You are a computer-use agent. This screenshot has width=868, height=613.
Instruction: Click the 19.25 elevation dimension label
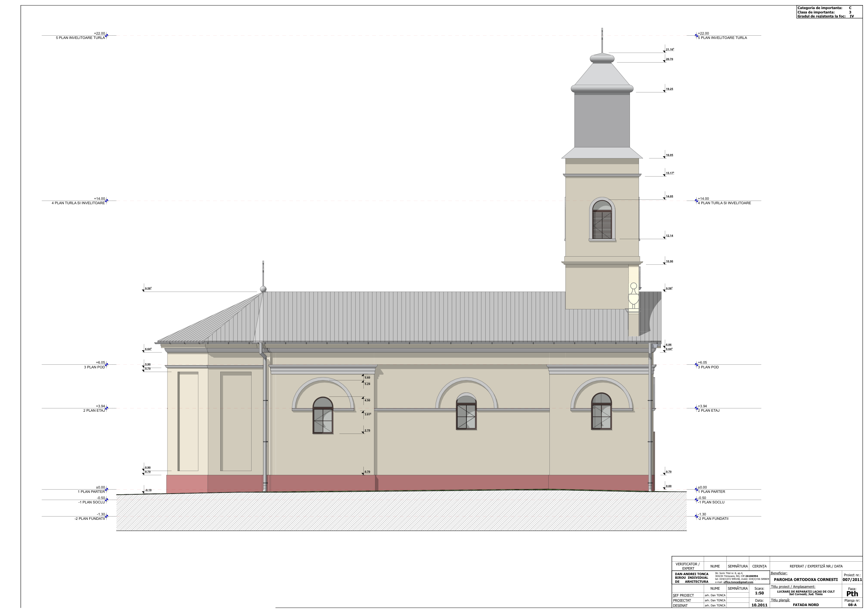click(x=669, y=89)
